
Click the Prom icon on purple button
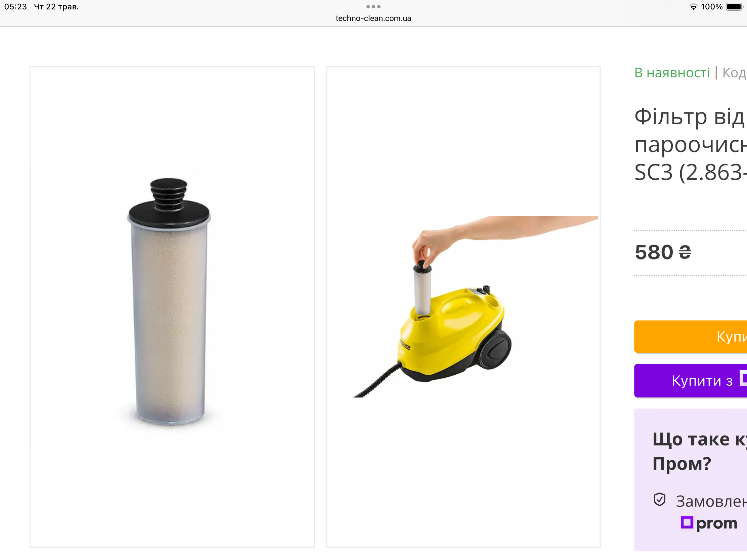point(743,378)
